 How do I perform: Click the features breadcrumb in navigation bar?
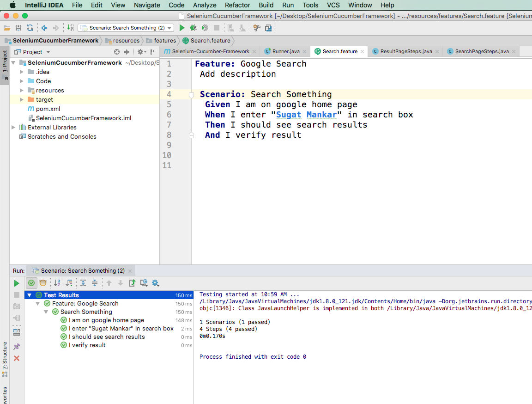[x=165, y=41]
